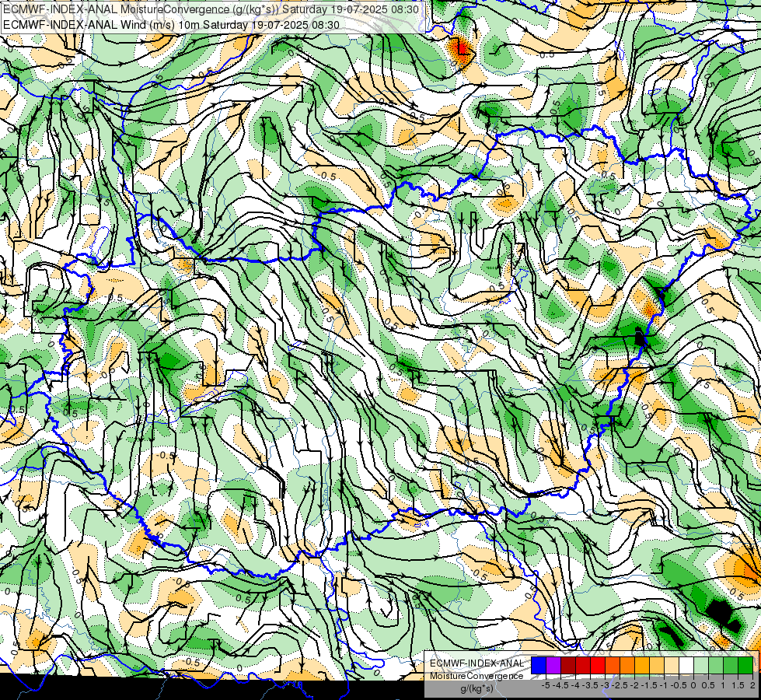Click the legend value 1.5
The image size is (761, 700).
click(737, 685)
